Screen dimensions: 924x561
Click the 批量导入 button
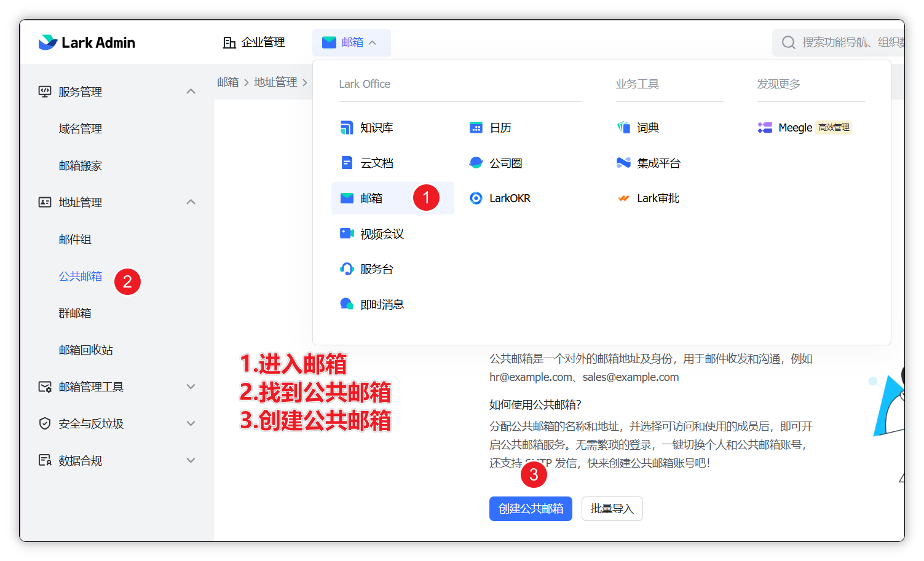(x=612, y=509)
